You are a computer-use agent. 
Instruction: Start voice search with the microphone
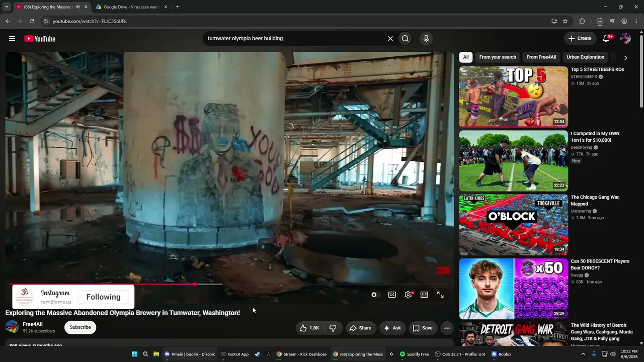[x=426, y=39]
